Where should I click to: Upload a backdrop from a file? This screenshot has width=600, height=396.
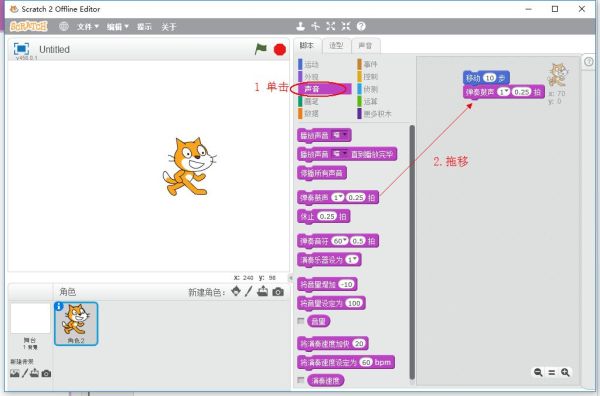point(34,373)
